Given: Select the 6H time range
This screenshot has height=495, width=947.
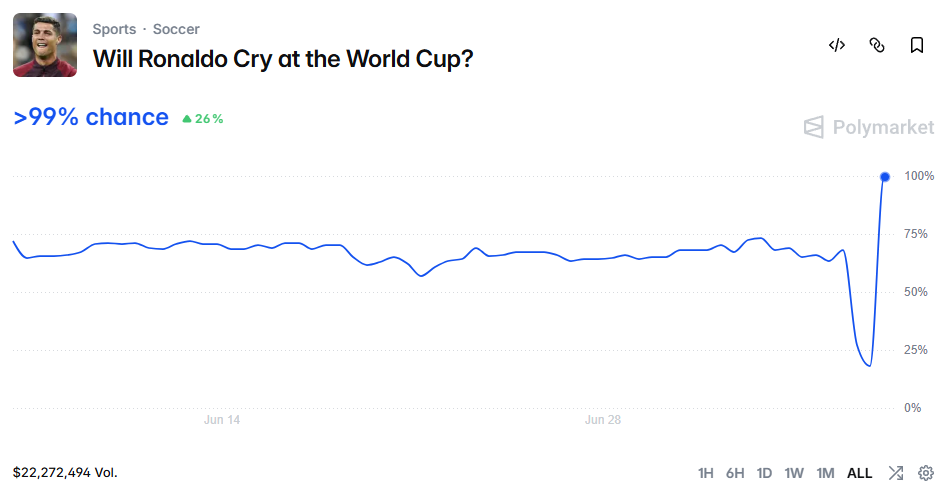Looking at the screenshot, I should [735, 473].
